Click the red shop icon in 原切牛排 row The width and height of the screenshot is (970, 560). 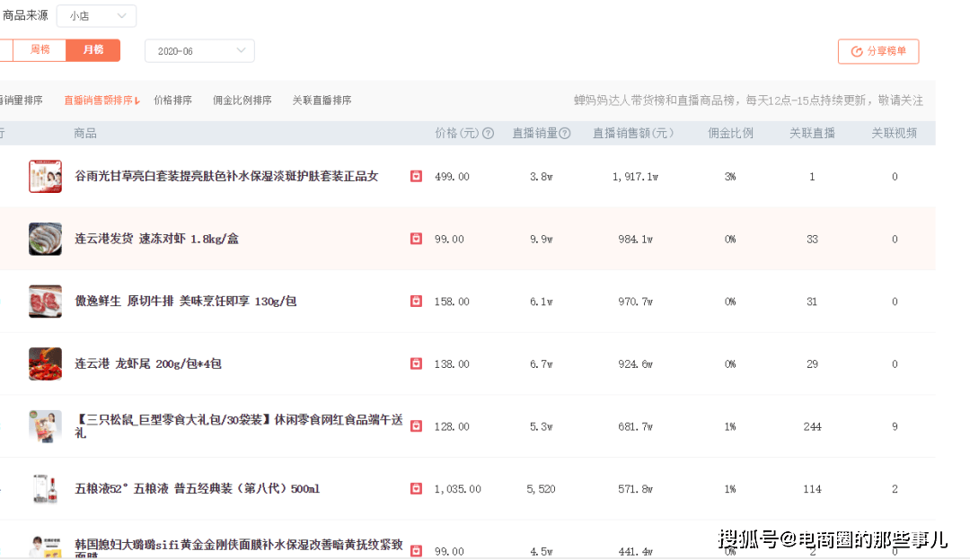416,302
